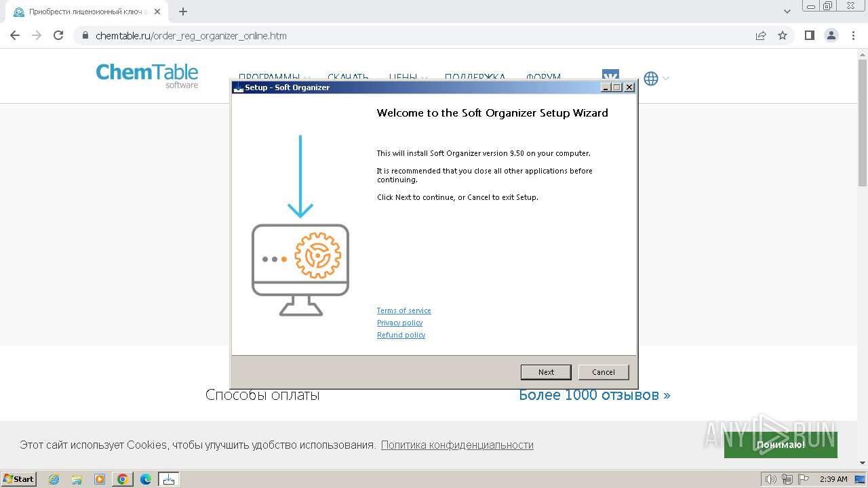Toggle the Chrome side panel
This screenshot has height=488, width=868.
(809, 35)
